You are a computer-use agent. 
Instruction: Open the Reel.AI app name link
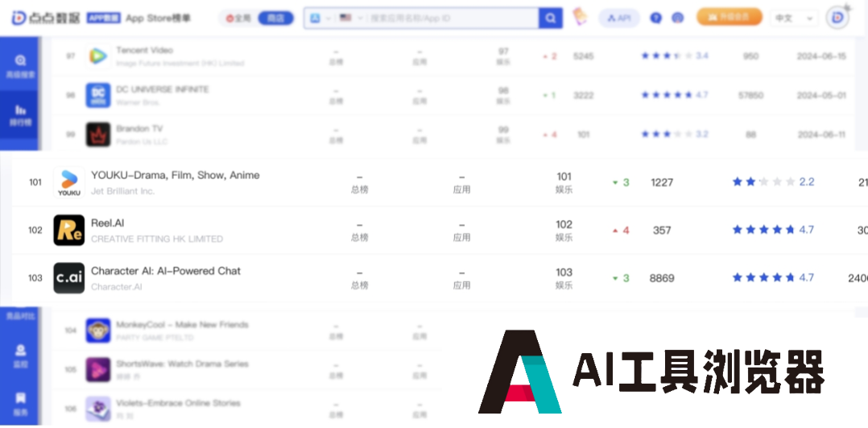point(107,223)
